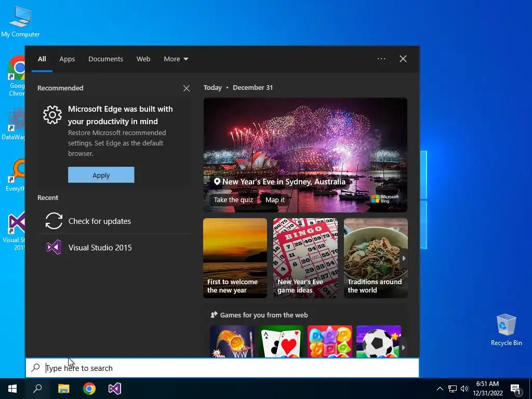
Task: Select the Visual Studio 2015 desktop shortcut
Action: click(14, 231)
